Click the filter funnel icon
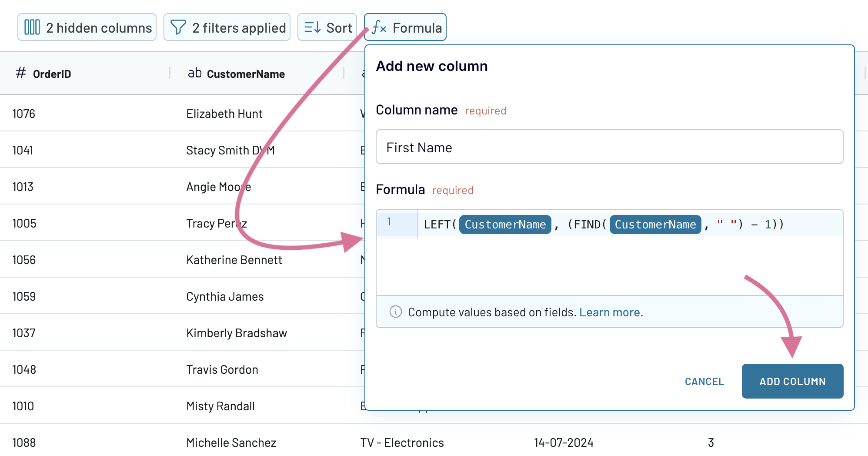Image resolution: width=868 pixels, height=456 pixels. point(178,27)
